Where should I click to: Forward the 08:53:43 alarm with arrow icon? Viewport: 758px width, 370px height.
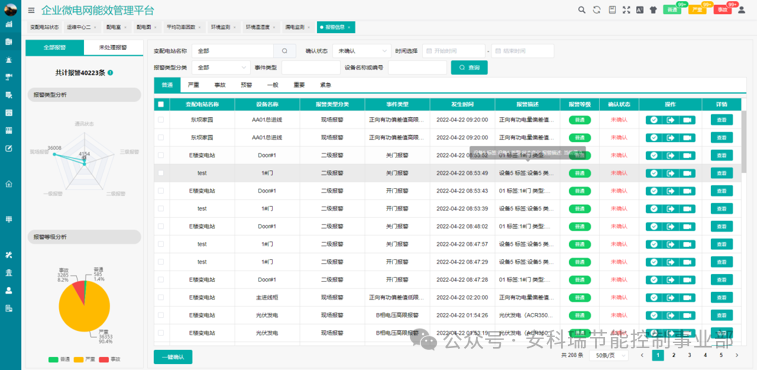pos(671,191)
